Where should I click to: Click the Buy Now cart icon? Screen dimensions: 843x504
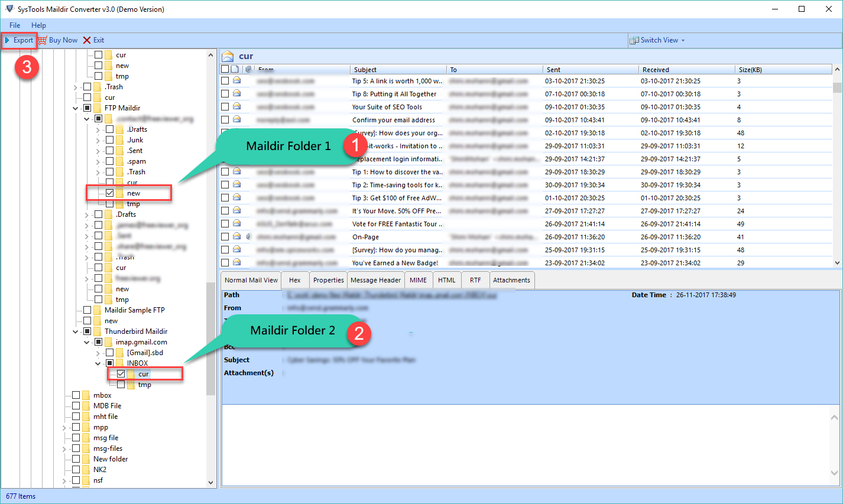(43, 40)
